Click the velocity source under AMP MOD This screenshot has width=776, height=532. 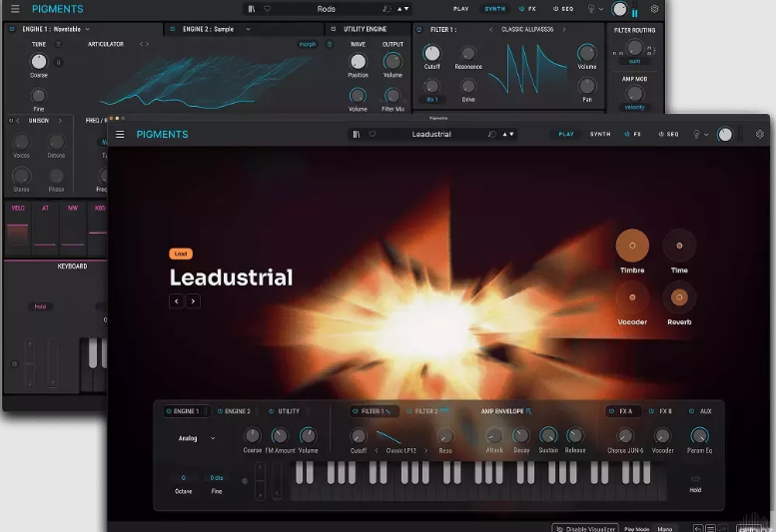[634, 107]
